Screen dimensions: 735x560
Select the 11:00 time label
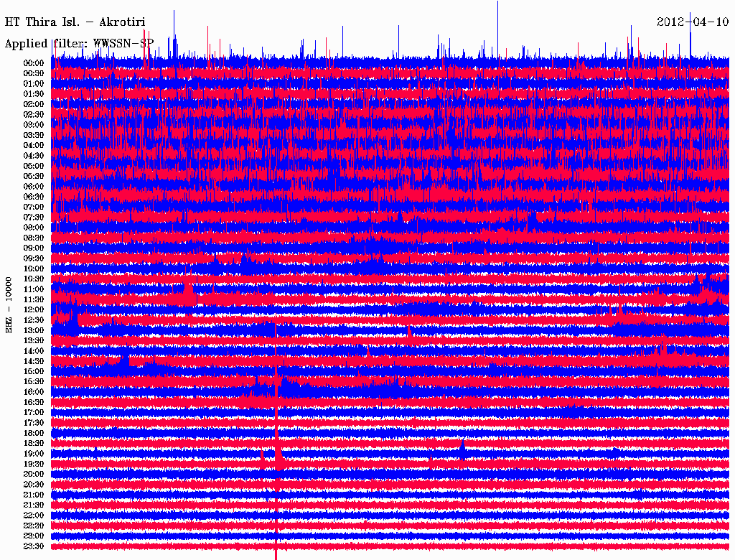coord(34,289)
